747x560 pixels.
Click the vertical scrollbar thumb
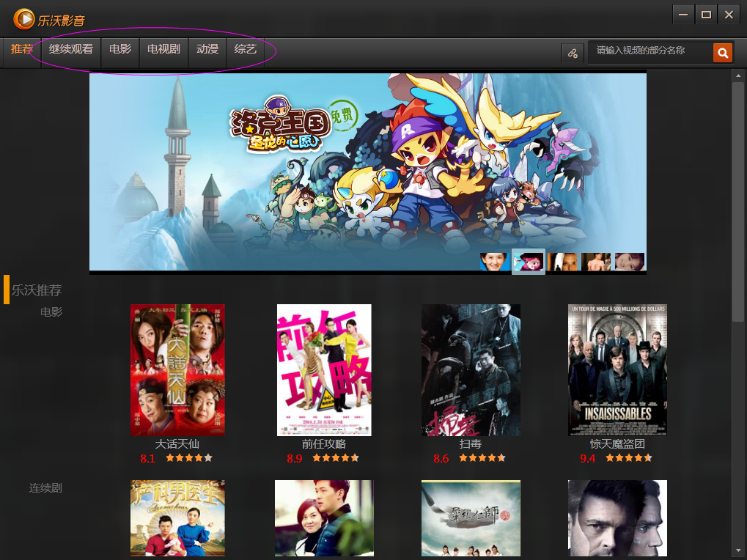click(738, 202)
